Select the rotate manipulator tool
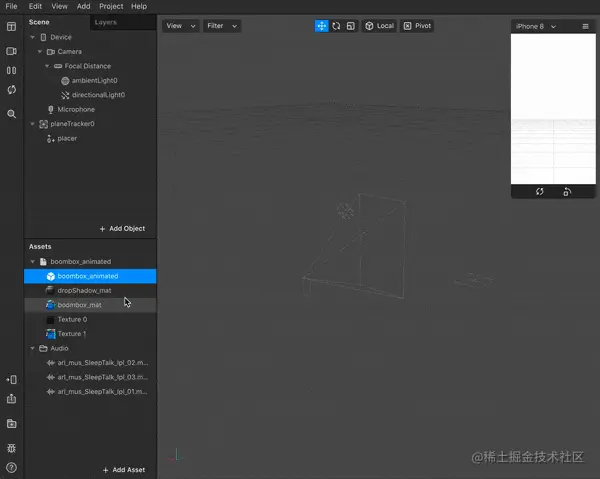Screen dimensions: 600x479 [x=336, y=26]
